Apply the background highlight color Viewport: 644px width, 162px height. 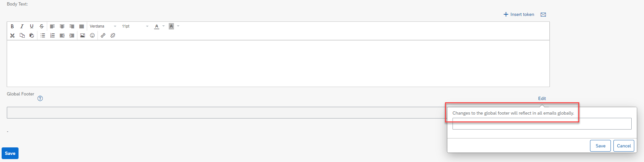pos(171,26)
